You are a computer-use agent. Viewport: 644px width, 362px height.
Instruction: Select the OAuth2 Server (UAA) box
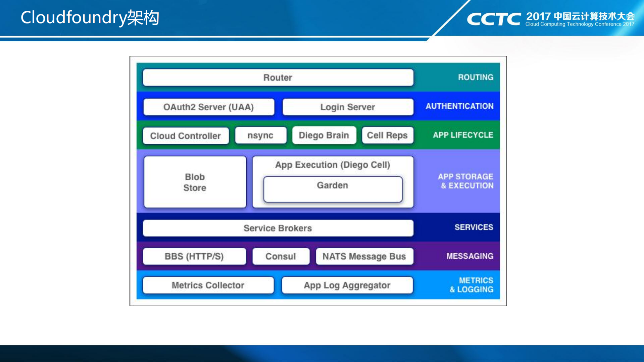(x=208, y=107)
